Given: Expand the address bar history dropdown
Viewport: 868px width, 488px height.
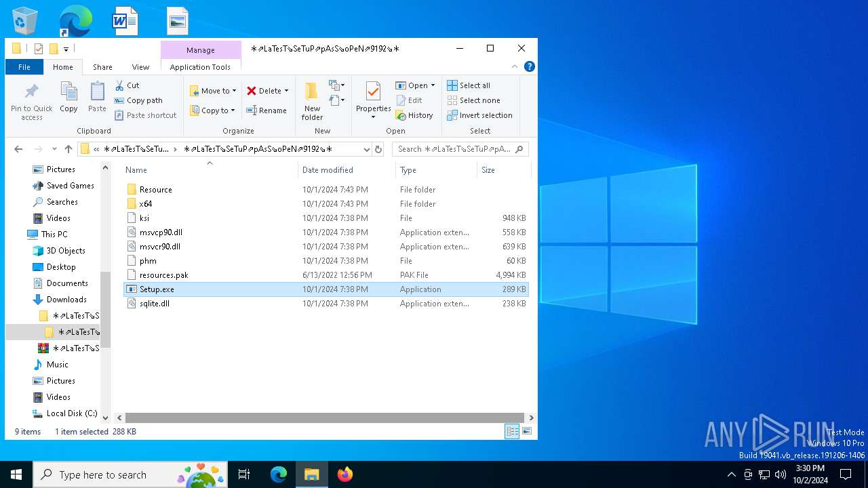Looking at the screenshot, I should [367, 149].
